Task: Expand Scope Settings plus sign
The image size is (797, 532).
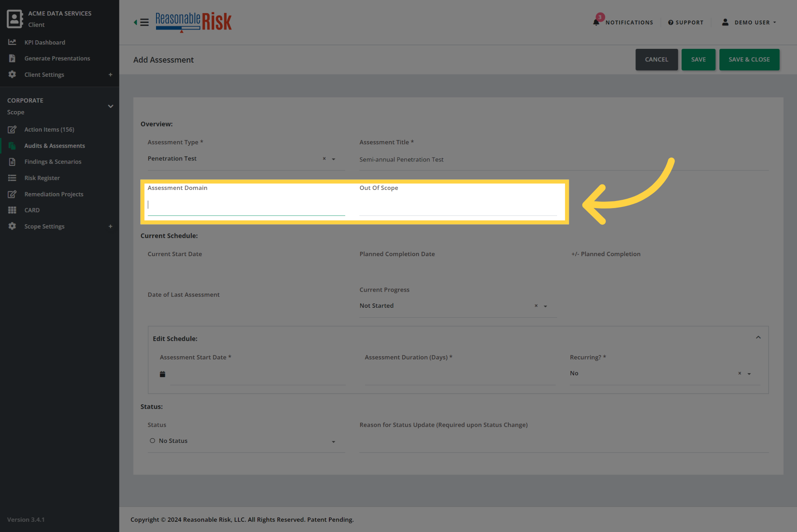Action: click(110, 226)
